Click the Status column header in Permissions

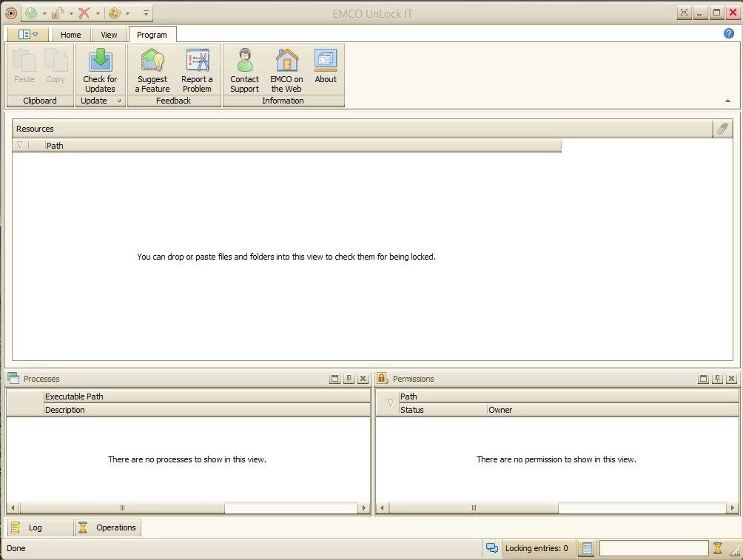(443, 409)
